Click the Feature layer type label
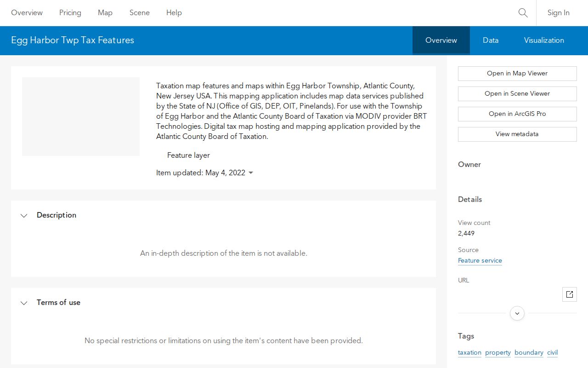Image resolution: width=588 pixels, height=368 pixels. click(x=188, y=155)
